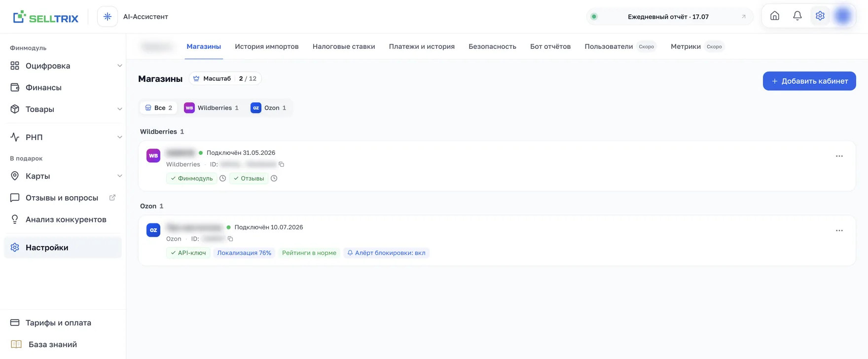The height and width of the screenshot is (359, 868).
Task: Expand the Оцифровка sidebar section
Action: coord(119,66)
